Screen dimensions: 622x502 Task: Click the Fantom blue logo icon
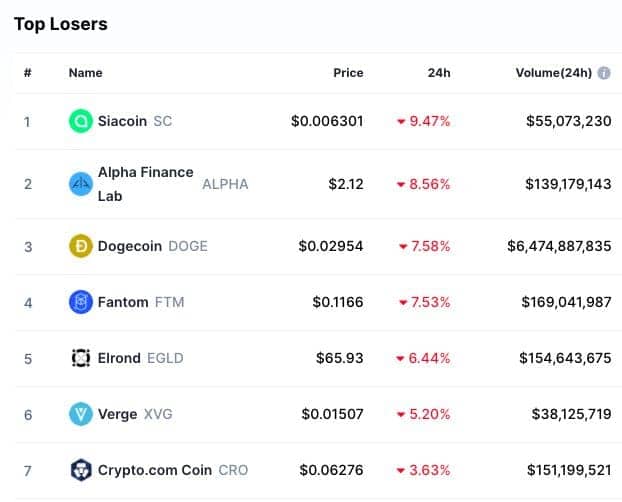coord(81,302)
